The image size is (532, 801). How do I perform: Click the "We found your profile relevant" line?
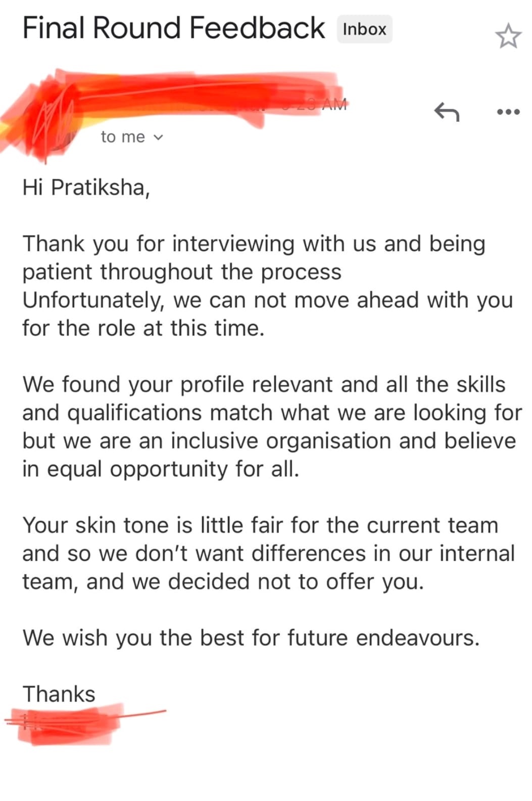point(263,385)
